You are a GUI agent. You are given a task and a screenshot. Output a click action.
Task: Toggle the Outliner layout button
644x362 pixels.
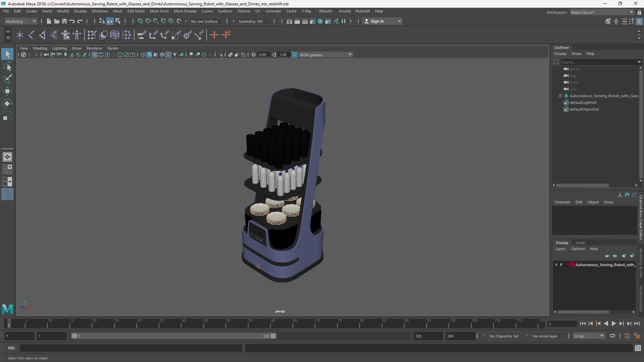point(7,194)
